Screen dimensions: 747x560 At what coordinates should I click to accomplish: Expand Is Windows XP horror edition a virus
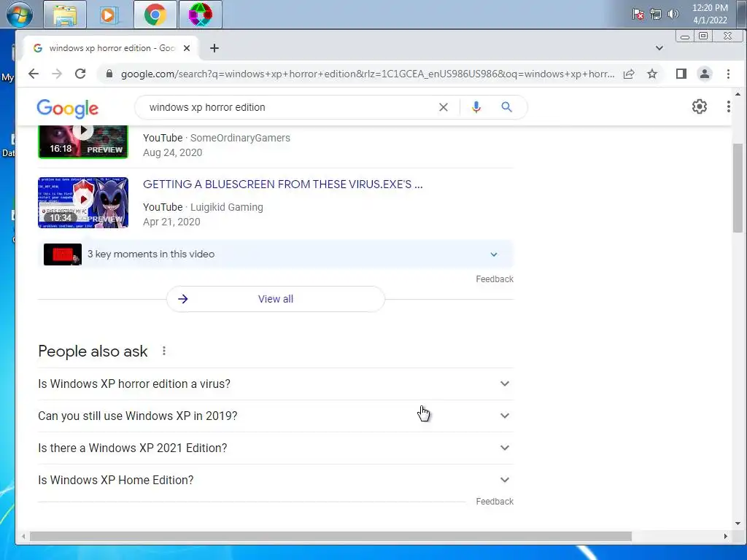(x=275, y=384)
